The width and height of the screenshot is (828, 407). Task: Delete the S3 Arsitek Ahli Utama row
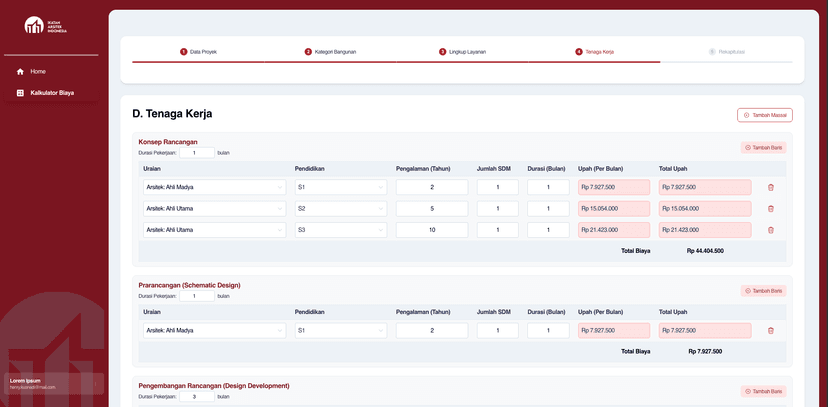pyautogui.click(x=770, y=230)
